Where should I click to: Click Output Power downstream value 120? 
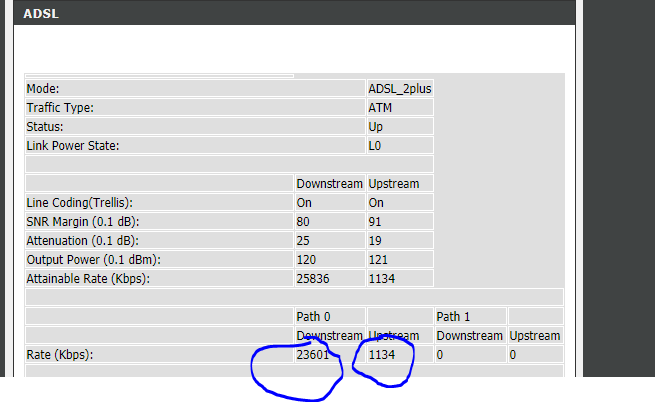(x=307, y=259)
